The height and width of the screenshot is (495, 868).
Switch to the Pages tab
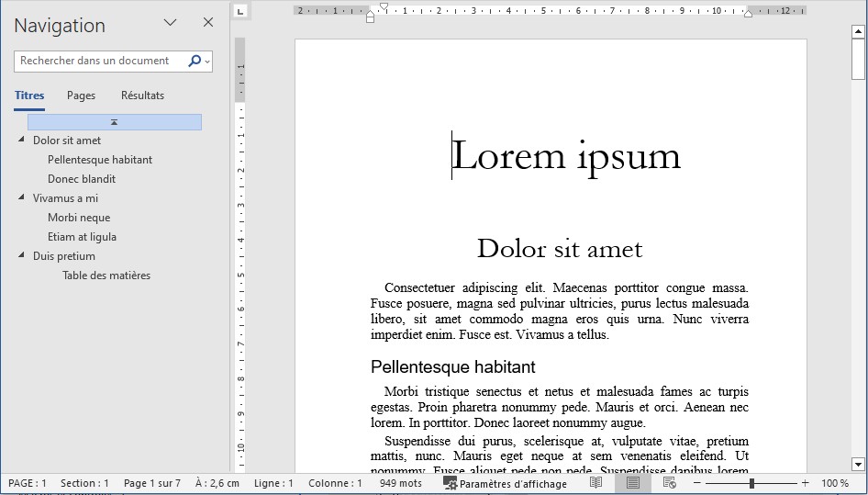(81, 96)
